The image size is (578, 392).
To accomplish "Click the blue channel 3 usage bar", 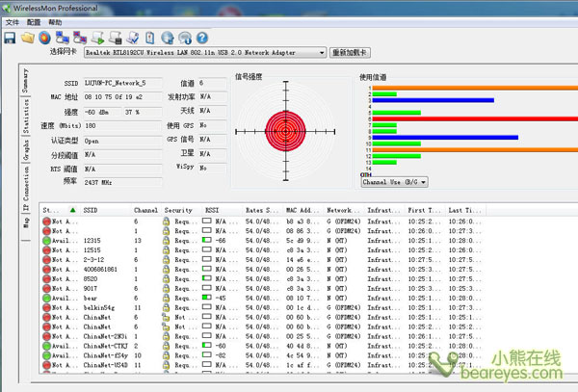I will click(433, 100).
